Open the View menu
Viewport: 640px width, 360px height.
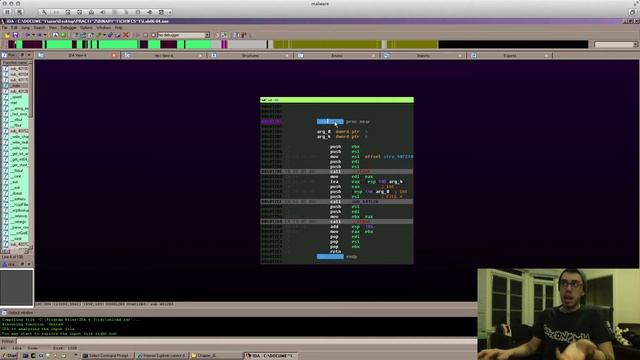click(x=53, y=28)
